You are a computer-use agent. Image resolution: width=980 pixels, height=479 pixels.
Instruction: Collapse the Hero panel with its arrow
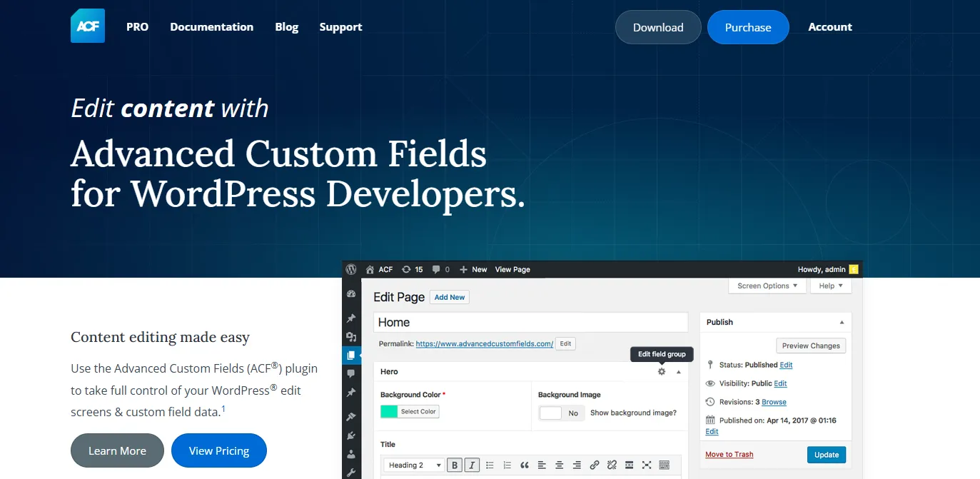679,371
